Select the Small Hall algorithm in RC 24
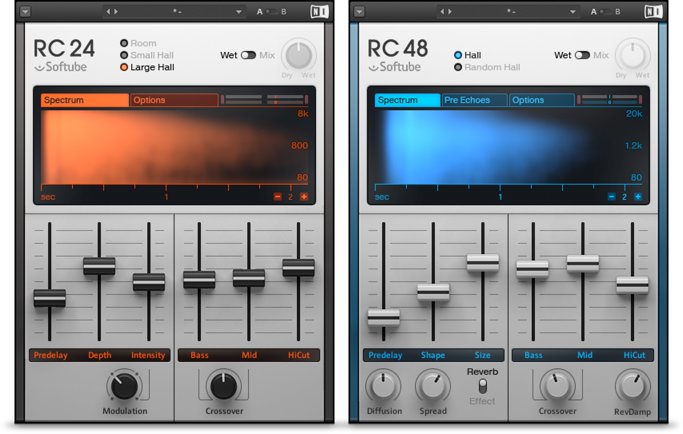683x434 pixels. 124,55
